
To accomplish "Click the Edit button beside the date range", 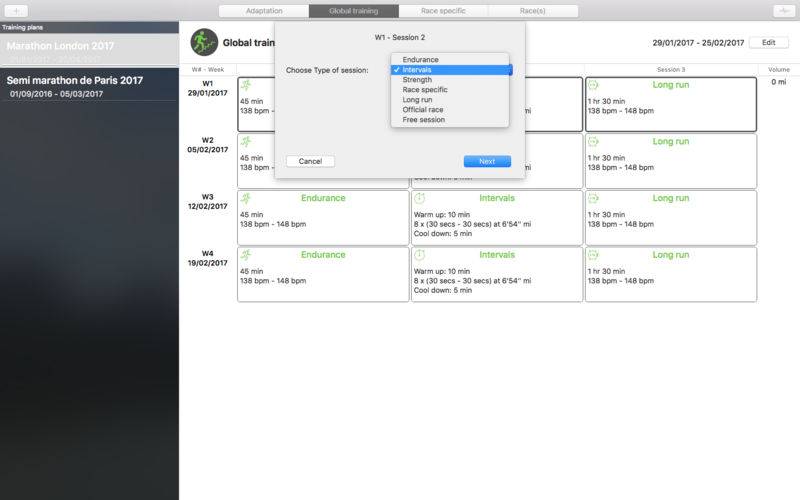I will (x=769, y=42).
